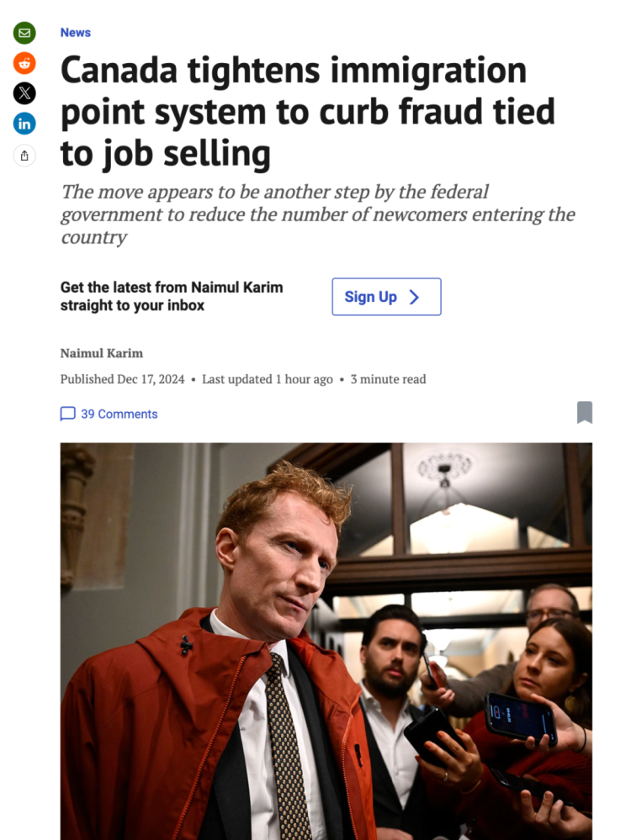Screen dimensions: 631x840
Task: Share article on X
Action: [x=24, y=93]
